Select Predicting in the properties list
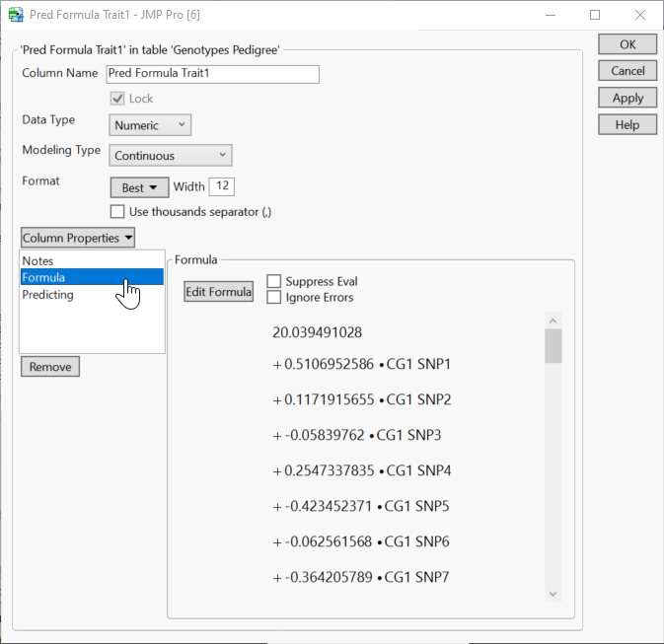Screen dimensions: 664x644 (x=48, y=295)
